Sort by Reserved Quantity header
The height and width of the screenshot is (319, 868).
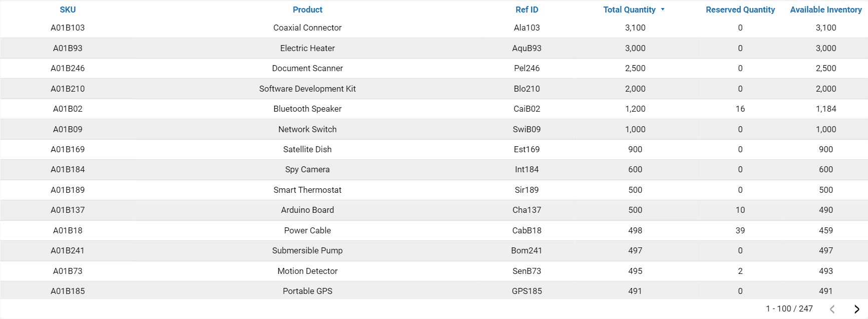(x=740, y=10)
